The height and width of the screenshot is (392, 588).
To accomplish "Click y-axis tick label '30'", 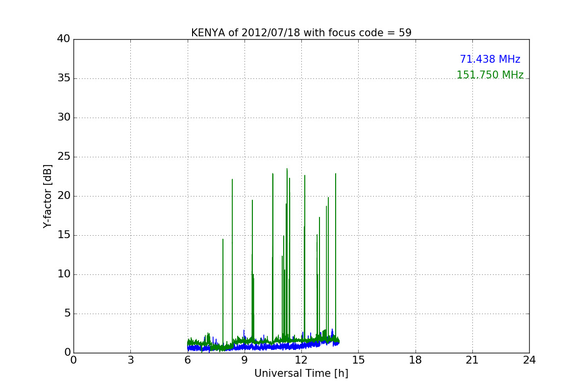I will tap(63, 118).
